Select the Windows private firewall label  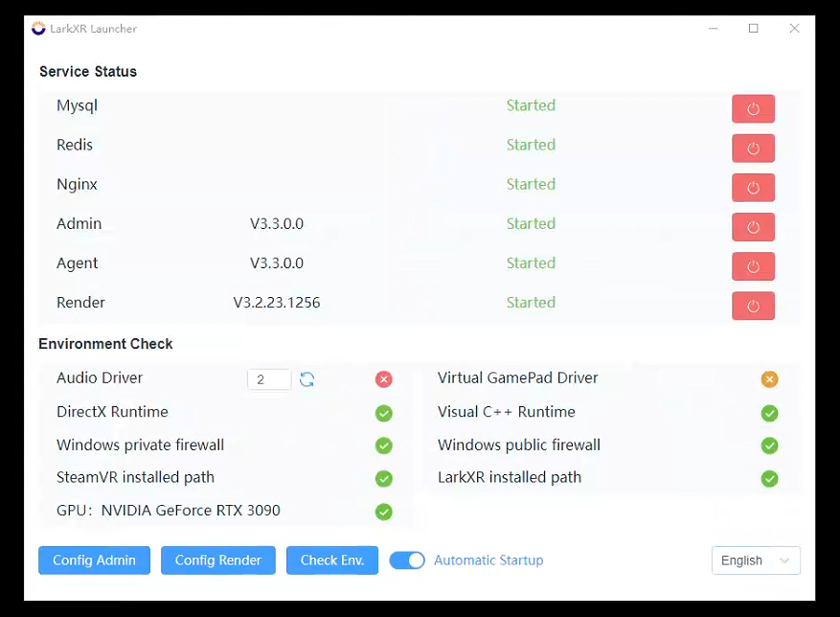[x=141, y=446]
